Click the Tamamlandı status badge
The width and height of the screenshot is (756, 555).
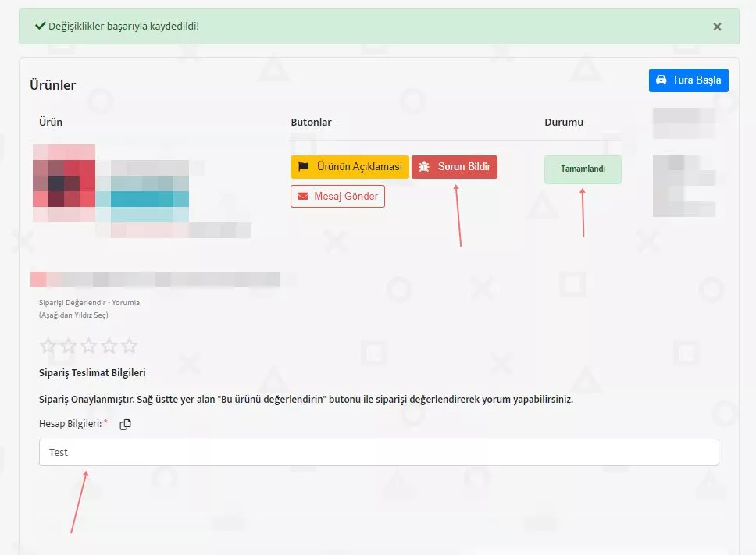(583, 169)
